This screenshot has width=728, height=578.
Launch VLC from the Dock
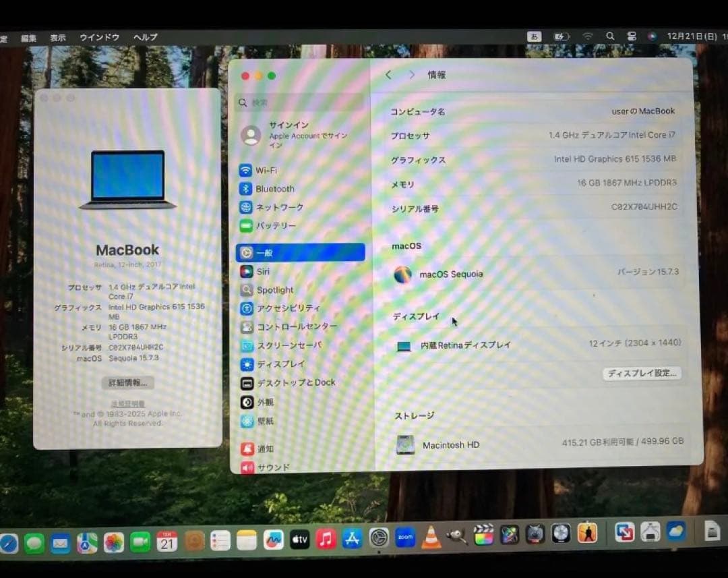[430, 537]
